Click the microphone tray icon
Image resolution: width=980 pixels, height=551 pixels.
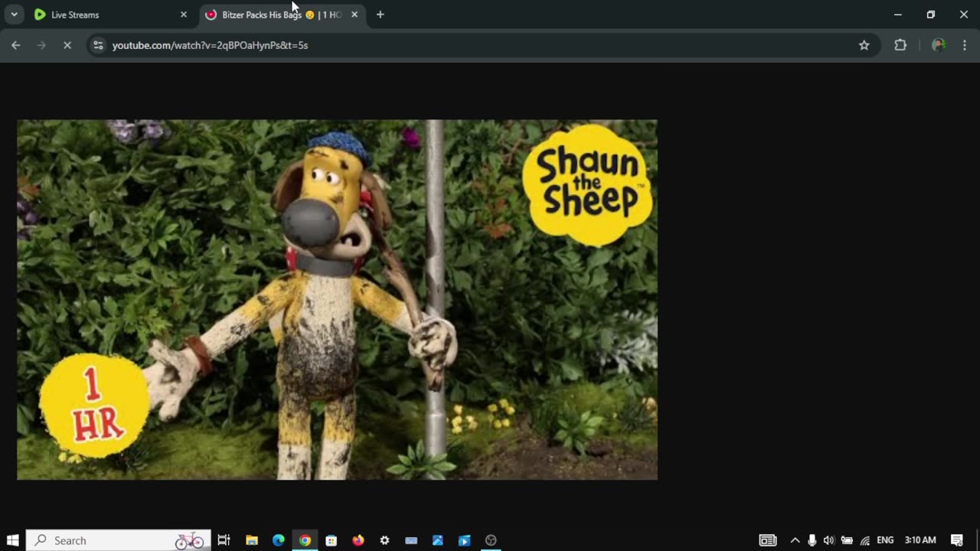click(812, 540)
